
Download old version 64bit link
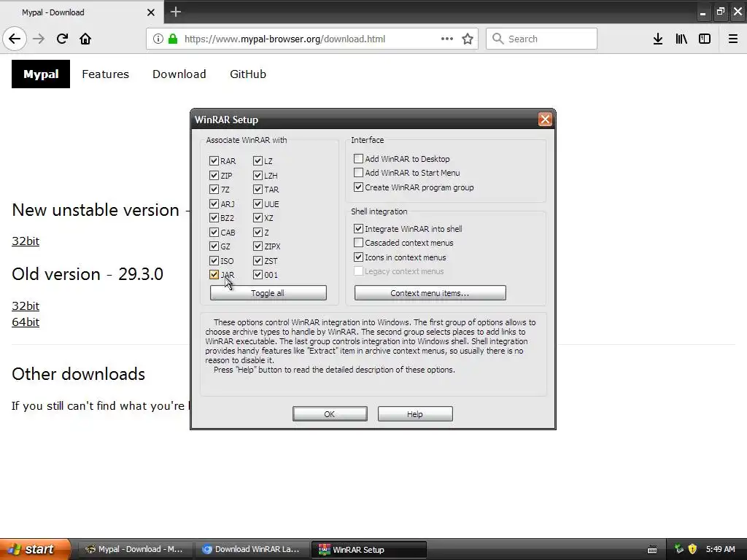pos(26,322)
